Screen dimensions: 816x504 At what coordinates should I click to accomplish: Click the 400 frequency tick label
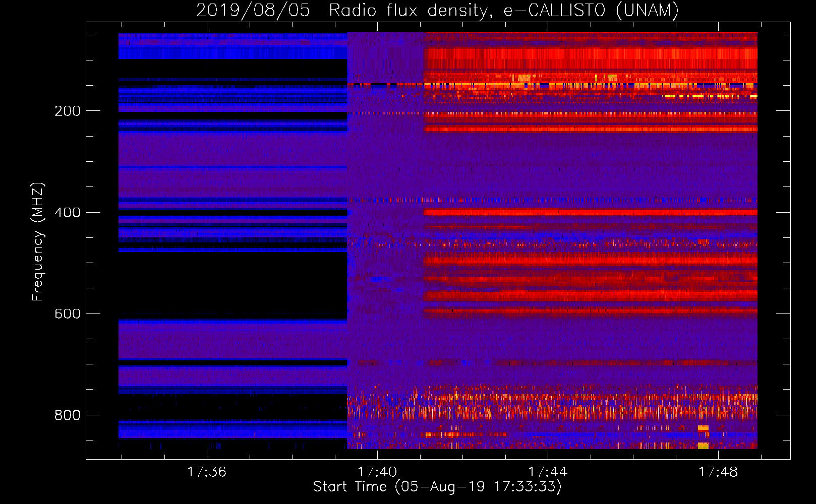click(68, 212)
